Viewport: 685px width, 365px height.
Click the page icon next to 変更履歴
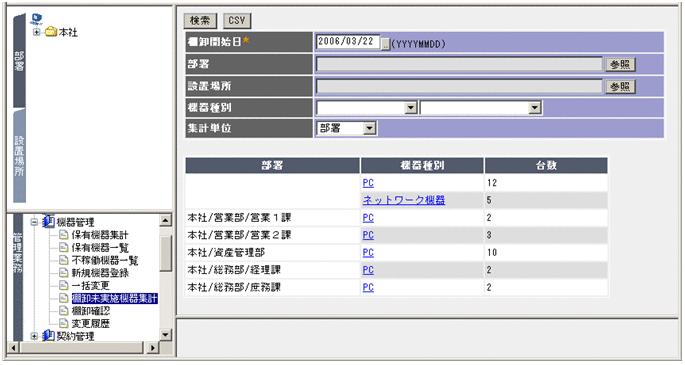click(64, 324)
